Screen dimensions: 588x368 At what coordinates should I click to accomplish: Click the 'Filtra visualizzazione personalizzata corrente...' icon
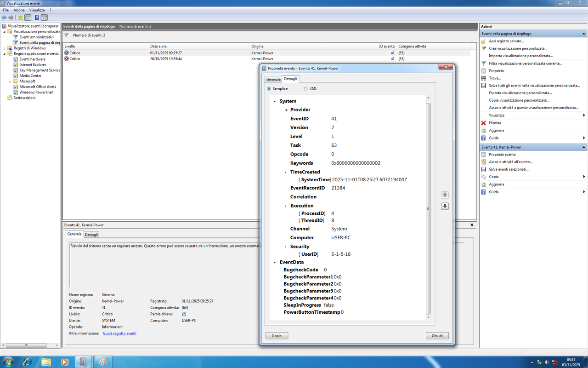pyautogui.click(x=483, y=63)
